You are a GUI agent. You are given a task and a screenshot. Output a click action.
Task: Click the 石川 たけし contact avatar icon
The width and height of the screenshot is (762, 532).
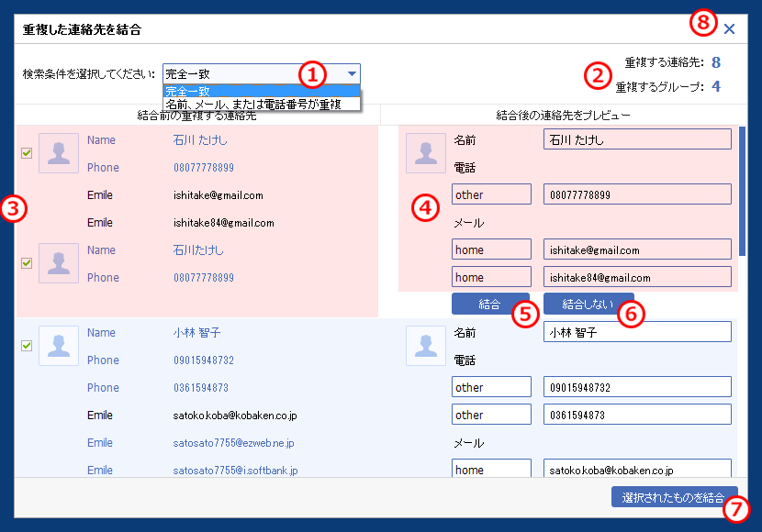click(x=59, y=153)
